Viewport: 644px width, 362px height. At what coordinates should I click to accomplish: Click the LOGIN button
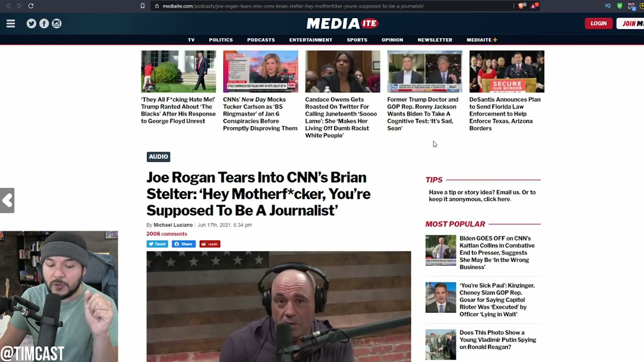[x=599, y=23]
